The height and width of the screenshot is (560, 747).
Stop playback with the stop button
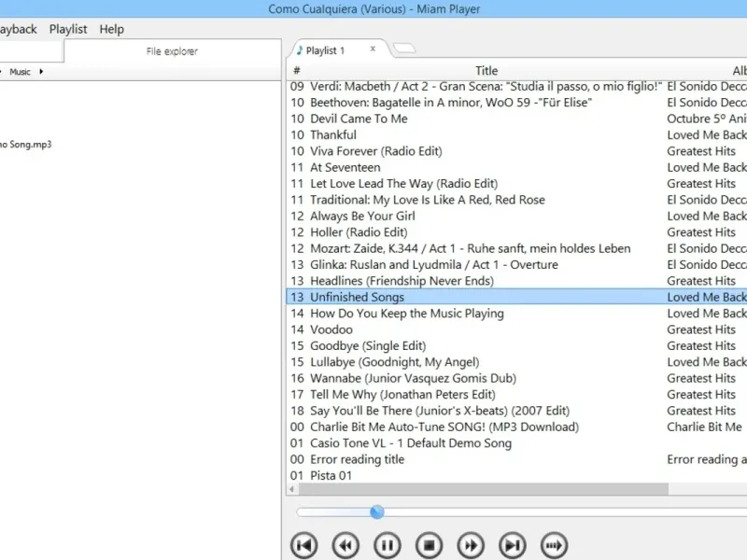[x=430, y=545]
